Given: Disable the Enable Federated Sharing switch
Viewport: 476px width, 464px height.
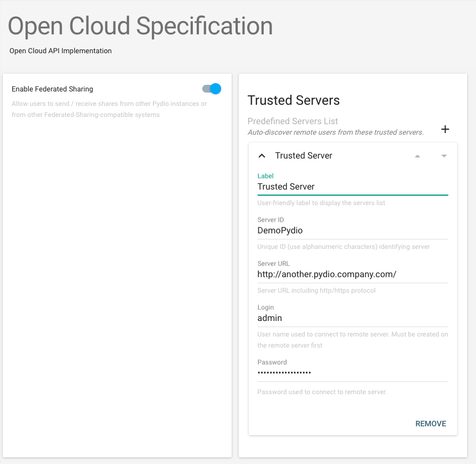Looking at the screenshot, I should pos(212,89).
